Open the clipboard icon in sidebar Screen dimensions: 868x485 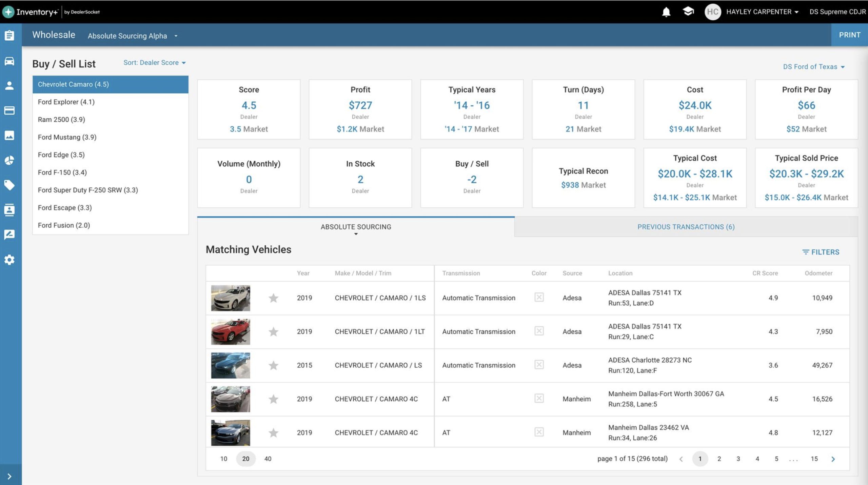[9, 35]
